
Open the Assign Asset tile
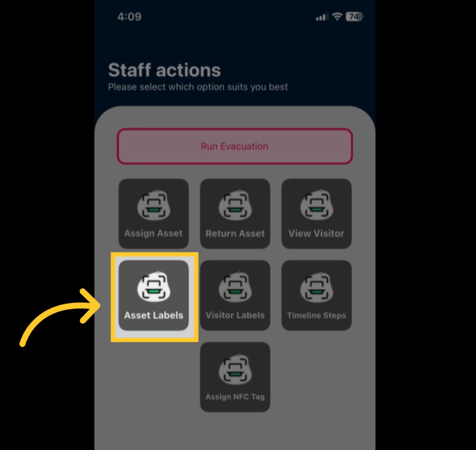tap(153, 214)
